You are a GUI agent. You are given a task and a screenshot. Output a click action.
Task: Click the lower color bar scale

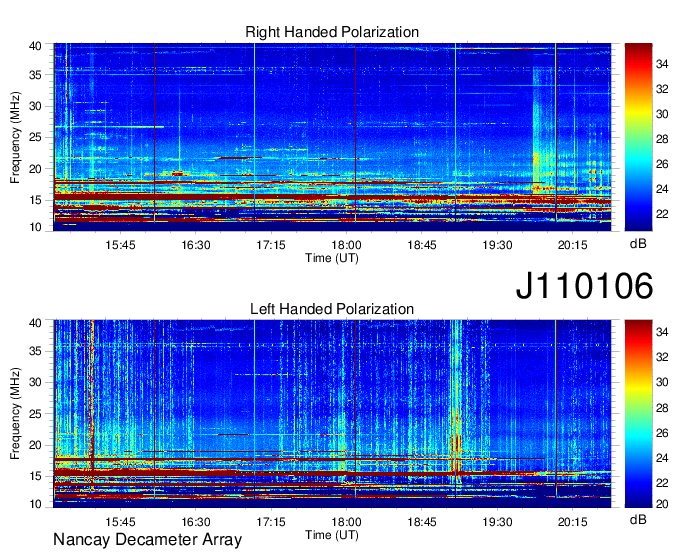coord(638,414)
